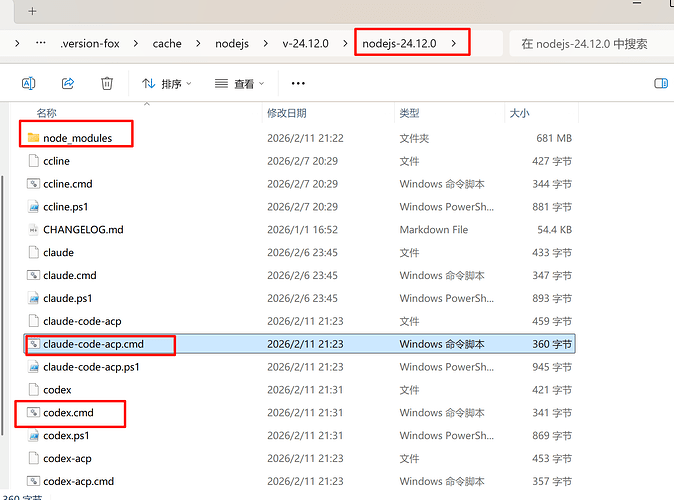Click the Rename icon in the toolbar
Viewport: 674px width, 500px height.
click(x=28, y=83)
